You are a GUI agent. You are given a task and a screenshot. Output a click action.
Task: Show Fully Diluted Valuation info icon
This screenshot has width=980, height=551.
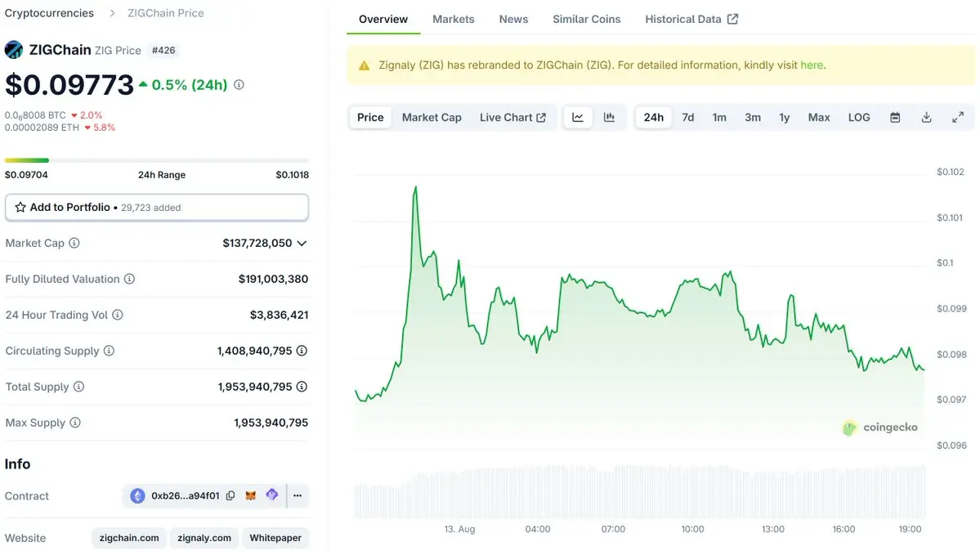(x=129, y=279)
